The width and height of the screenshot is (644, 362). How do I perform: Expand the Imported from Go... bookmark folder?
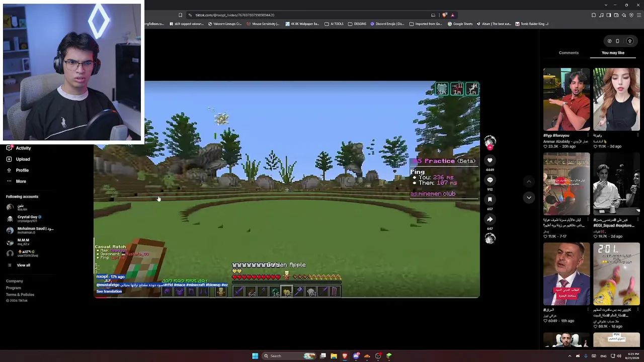coord(426,24)
